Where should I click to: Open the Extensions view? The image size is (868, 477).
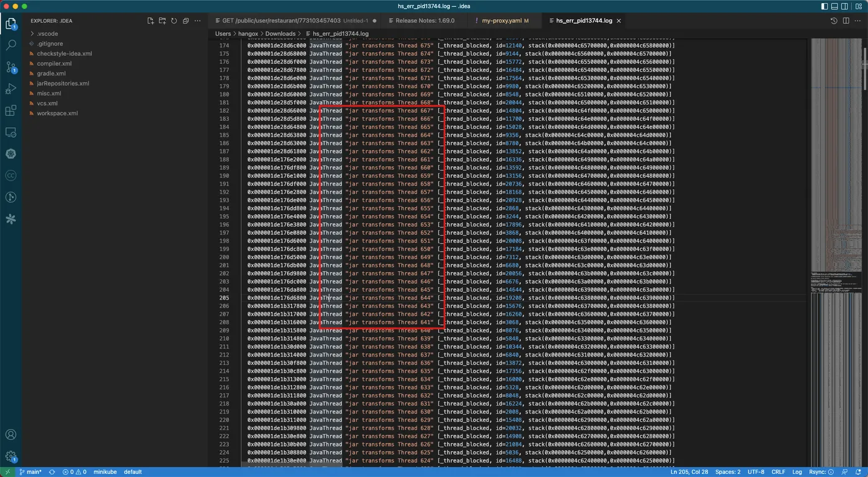11,110
